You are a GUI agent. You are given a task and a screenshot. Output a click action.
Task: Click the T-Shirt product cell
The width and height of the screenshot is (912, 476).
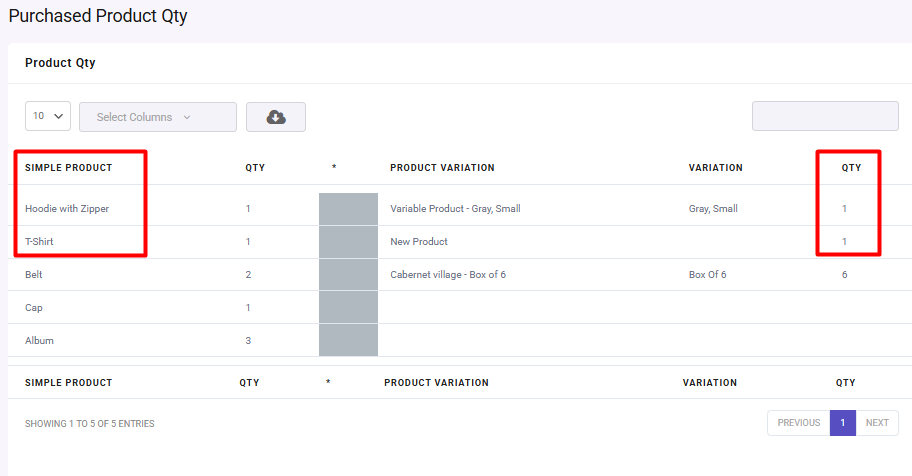pyautogui.click(x=39, y=241)
